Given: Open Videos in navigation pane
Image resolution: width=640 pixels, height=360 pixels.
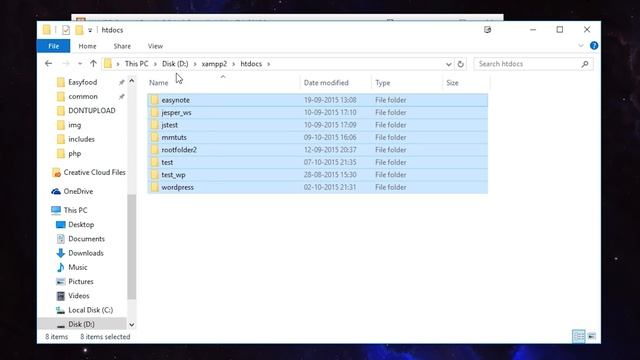Looking at the screenshot, I should point(79,296).
